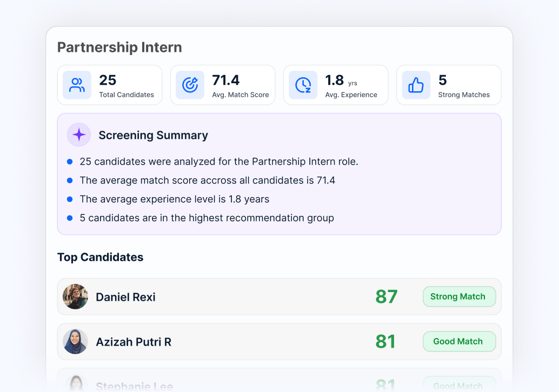Click the Avg. Experience clock icon

[x=303, y=85]
